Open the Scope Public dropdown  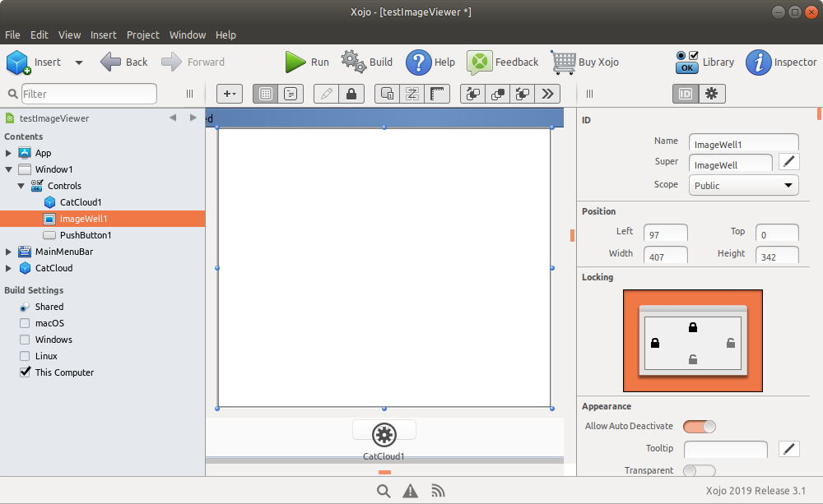(744, 185)
